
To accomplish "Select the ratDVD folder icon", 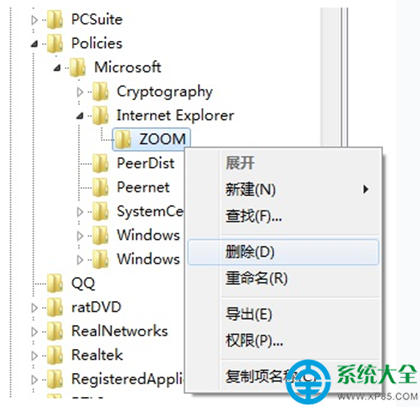I will (55, 307).
